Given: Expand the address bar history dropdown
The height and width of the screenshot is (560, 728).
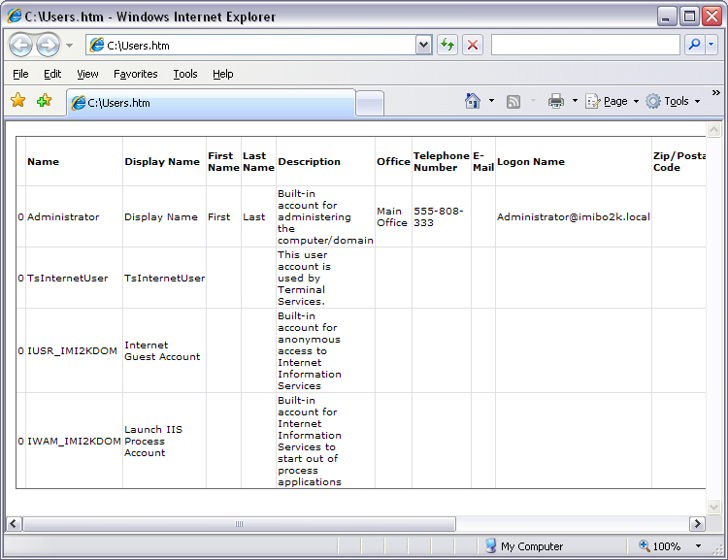Looking at the screenshot, I should pyautogui.click(x=423, y=45).
